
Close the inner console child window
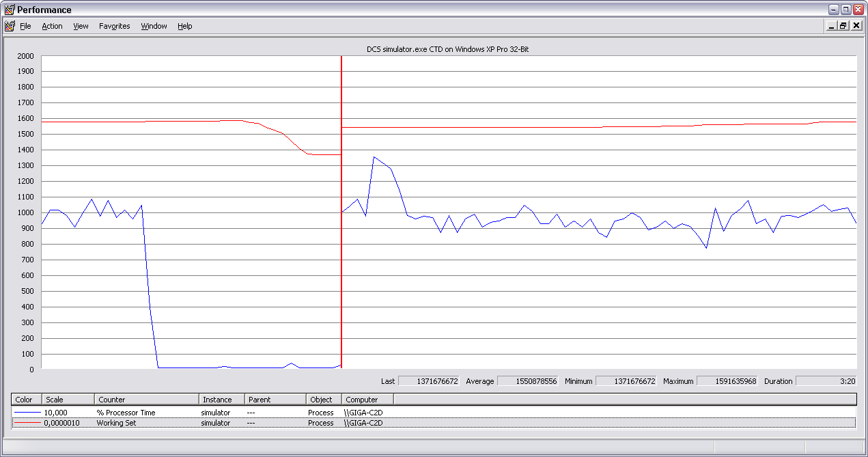[856, 26]
